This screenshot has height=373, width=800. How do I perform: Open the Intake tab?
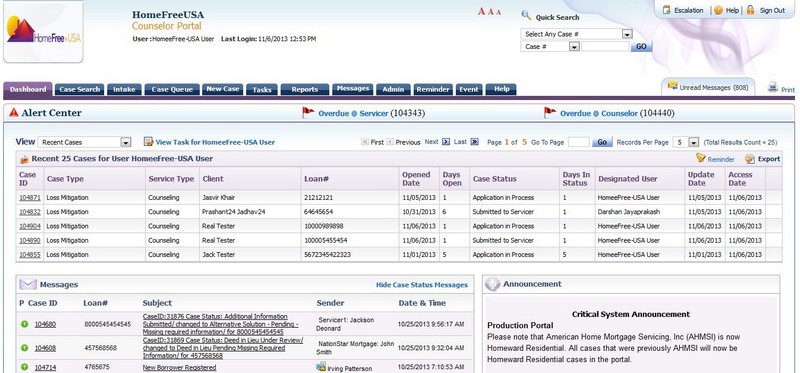124,89
